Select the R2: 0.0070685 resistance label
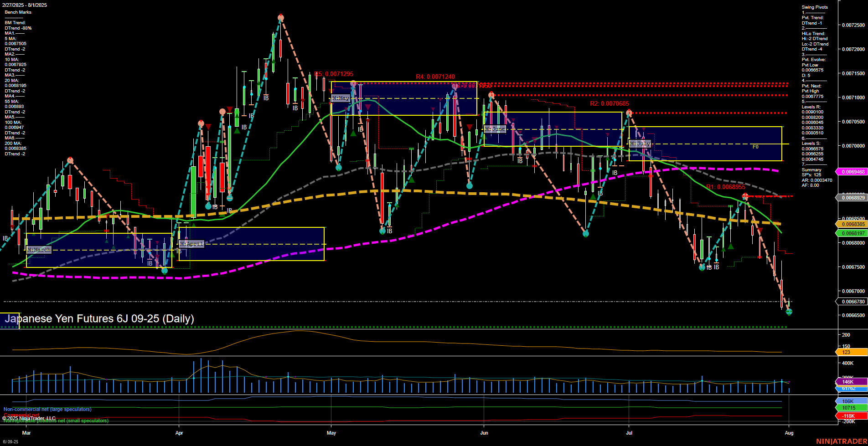The height and width of the screenshot is (446, 868). tap(610, 104)
